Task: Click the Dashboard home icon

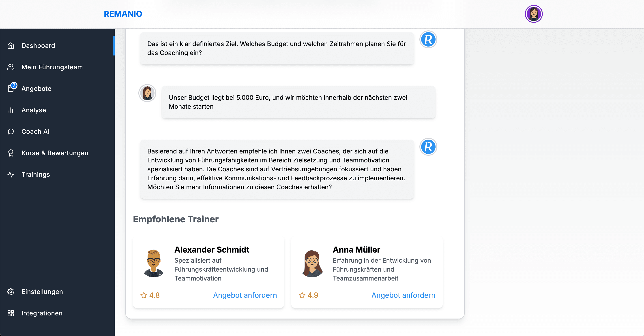Action: (x=11, y=46)
